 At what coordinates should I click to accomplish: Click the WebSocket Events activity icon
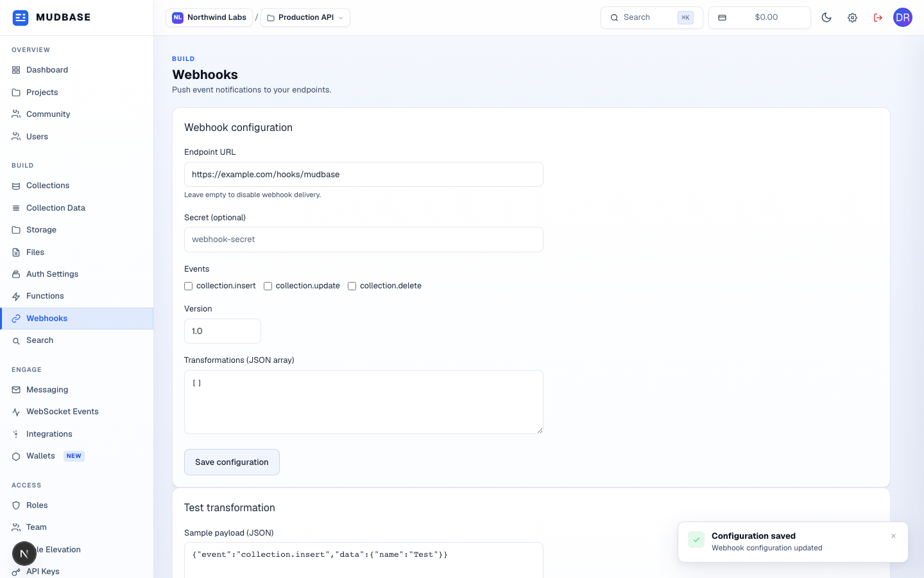click(x=16, y=412)
